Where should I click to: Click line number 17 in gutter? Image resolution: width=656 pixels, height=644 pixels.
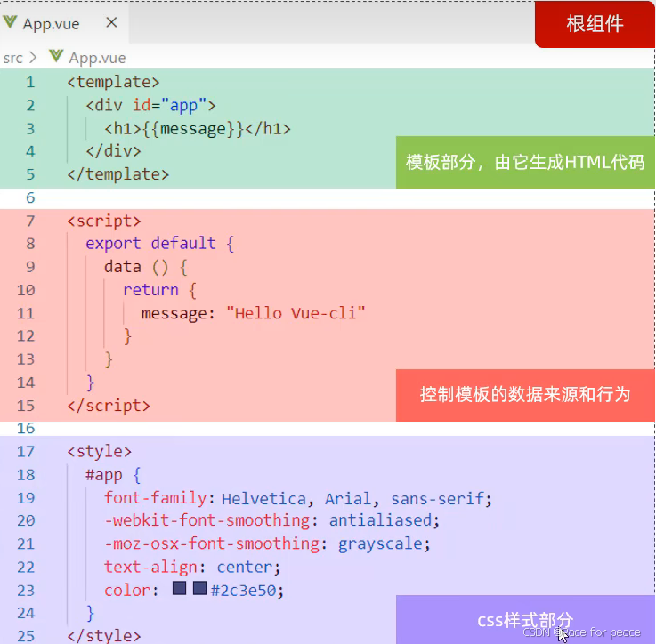coord(26,452)
